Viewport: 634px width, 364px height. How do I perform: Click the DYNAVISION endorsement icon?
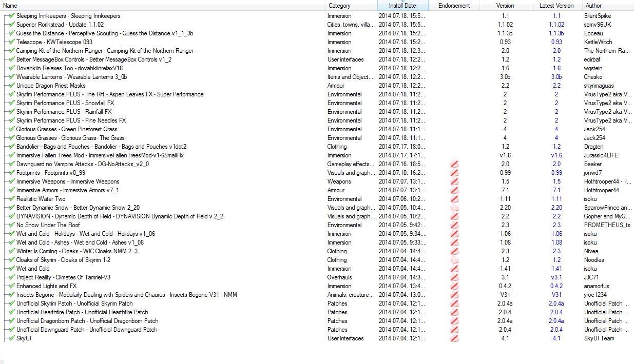click(454, 216)
